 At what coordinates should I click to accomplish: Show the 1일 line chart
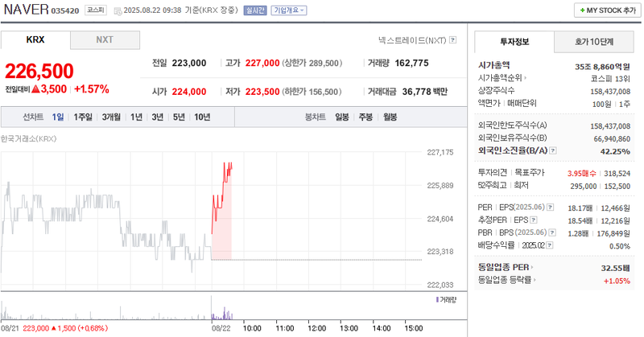tap(58, 117)
